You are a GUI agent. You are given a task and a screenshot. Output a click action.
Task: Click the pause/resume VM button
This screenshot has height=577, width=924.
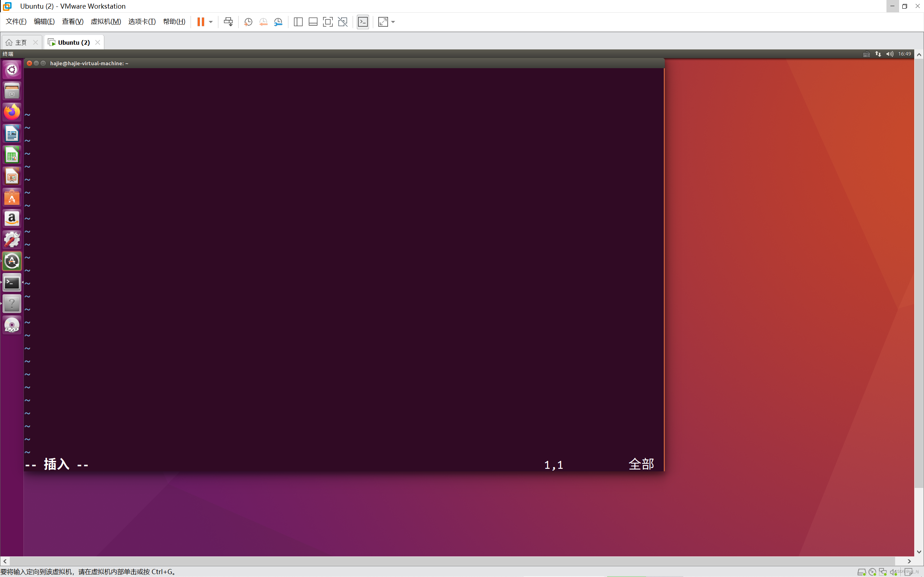(201, 22)
